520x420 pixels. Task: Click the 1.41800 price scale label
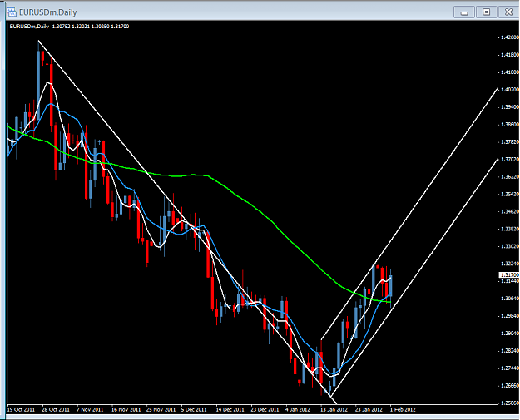tap(510, 55)
